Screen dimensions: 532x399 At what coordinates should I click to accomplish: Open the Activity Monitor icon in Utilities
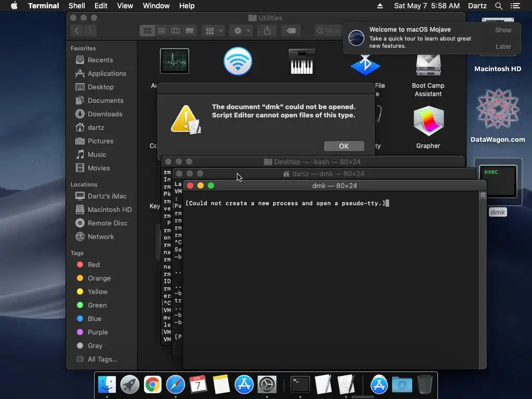175,61
